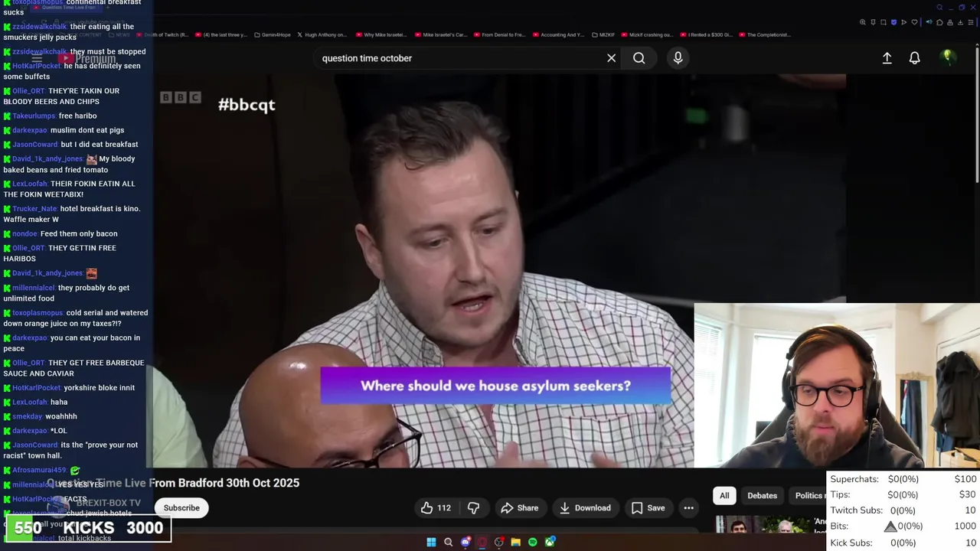
Task: Open the Windows Start menu
Action: coord(431,543)
